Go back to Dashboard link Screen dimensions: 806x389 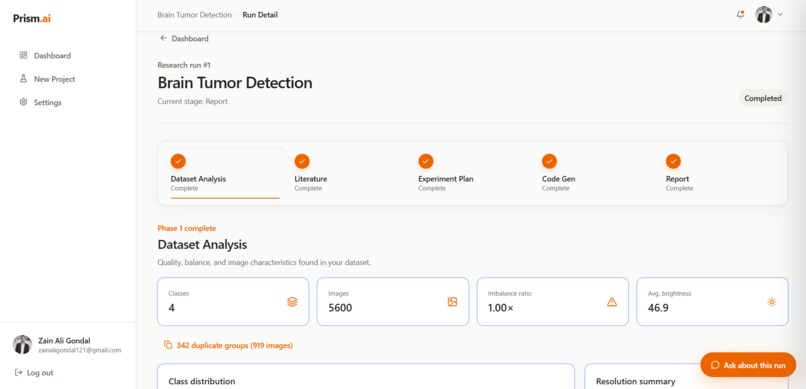pyautogui.click(x=184, y=39)
